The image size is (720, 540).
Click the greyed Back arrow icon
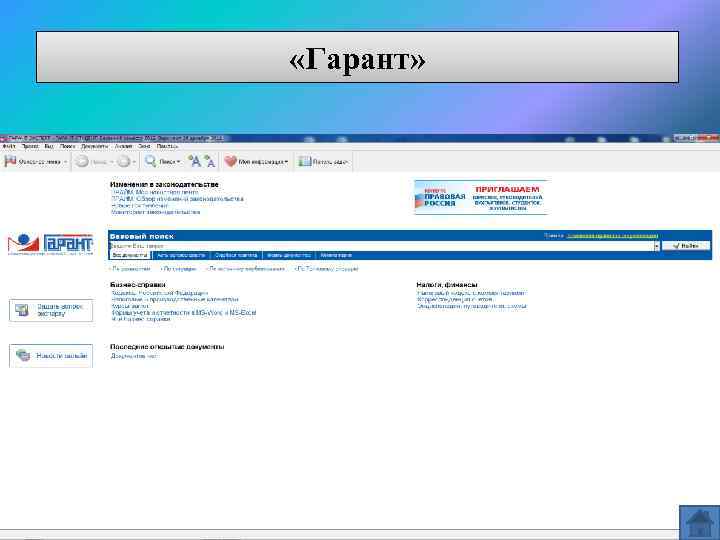pos(82,162)
